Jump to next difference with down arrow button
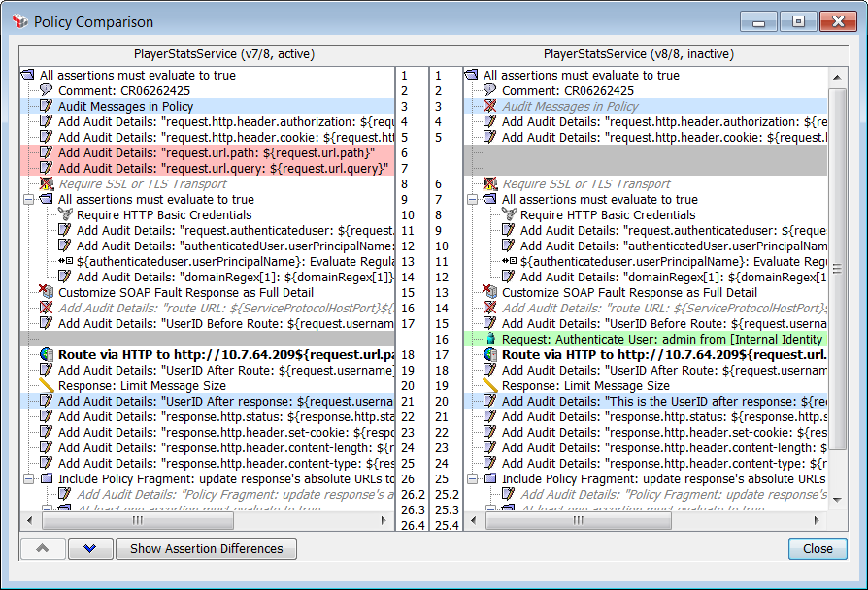The width and height of the screenshot is (868, 590). [90, 548]
